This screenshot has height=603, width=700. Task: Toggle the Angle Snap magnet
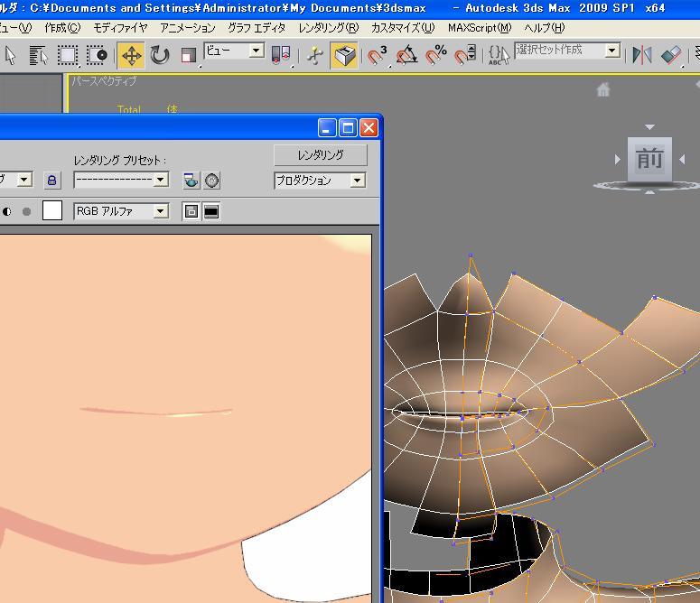pyautogui.click(x=406, y=56)
